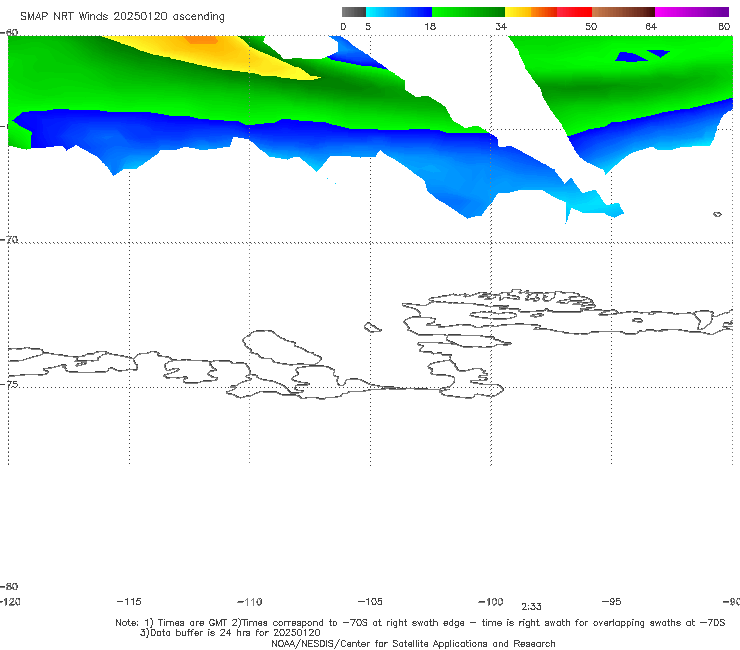Click the magenta-purple segment of the color bar
The image size is (740, 650).
(x=692, y=12)
